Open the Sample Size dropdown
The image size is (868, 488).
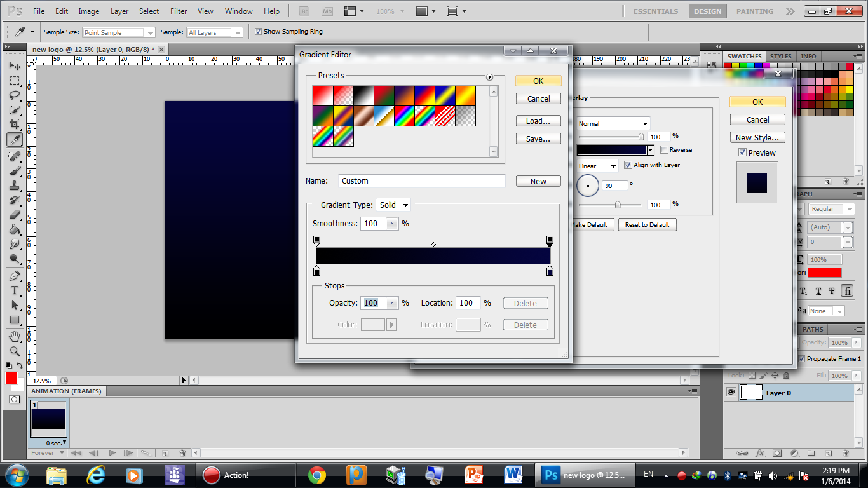pyautogui.click(x=119, y=32)
